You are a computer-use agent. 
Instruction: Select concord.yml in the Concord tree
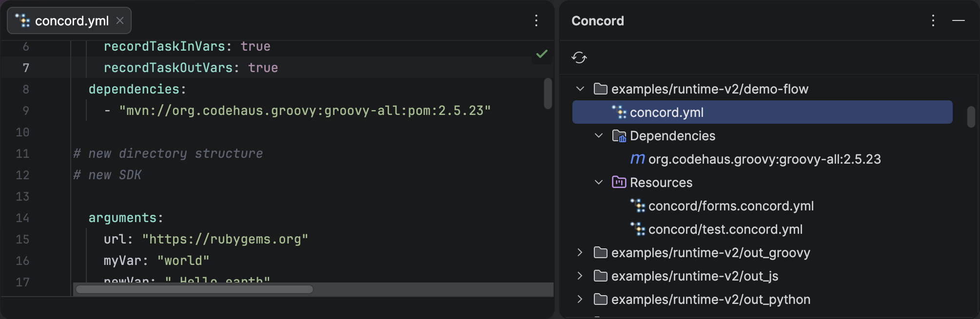point(666,113)
